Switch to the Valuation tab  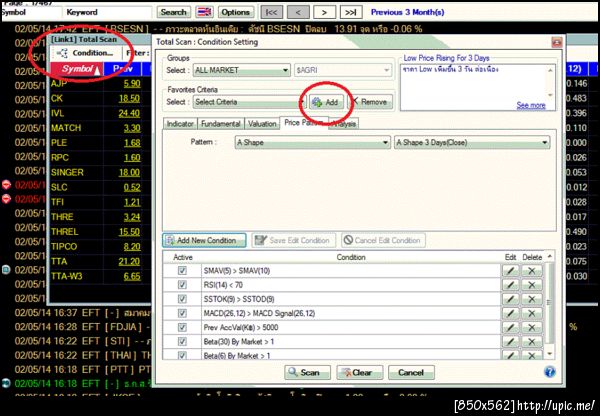coord(262,124)
